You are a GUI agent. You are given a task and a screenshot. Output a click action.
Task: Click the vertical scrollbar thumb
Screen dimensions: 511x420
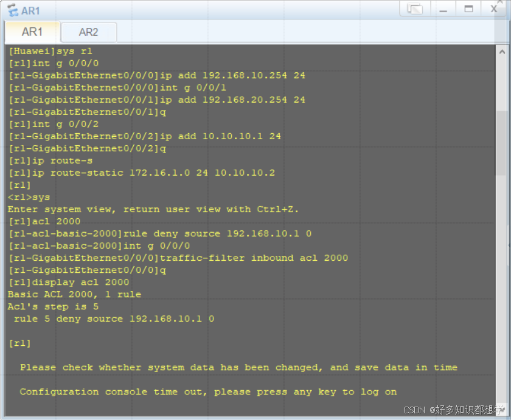coord(501,143)
